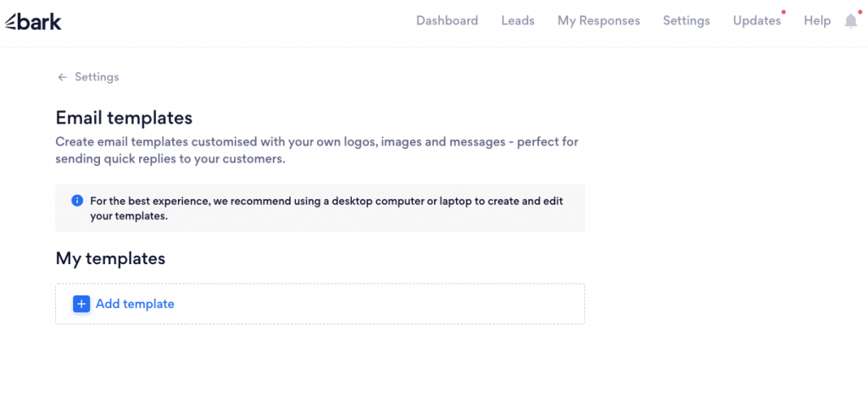Viewport: 868px width, 403px height.
Task: Click empty area of dashed template box
Action: 381,304
